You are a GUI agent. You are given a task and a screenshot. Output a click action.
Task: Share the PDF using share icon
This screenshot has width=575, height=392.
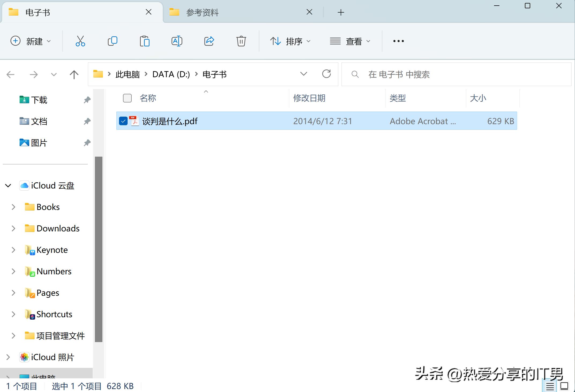[209, 41]
